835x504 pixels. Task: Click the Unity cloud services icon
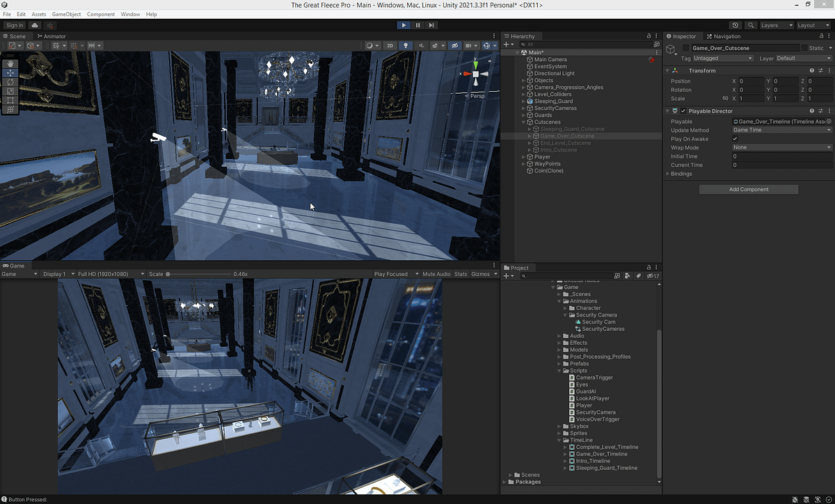coord(33,25)
